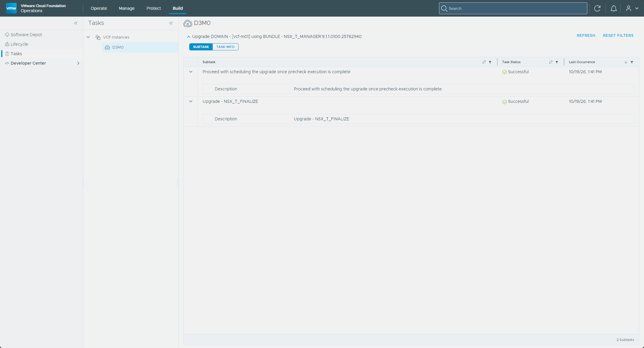The image size is (644, 348).
Task: Click in the Search field
Action: (x=513, y=8)
